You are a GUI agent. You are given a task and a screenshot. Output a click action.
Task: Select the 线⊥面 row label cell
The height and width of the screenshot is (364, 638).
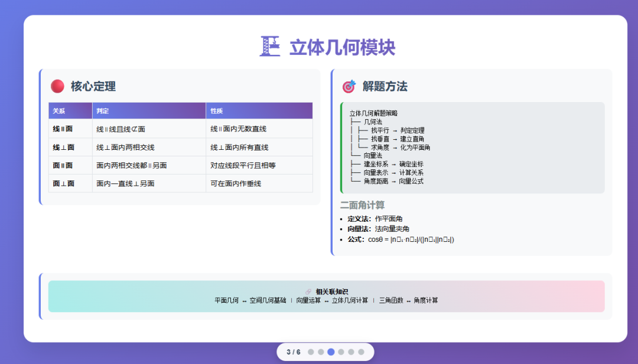[x=70, y=147]
